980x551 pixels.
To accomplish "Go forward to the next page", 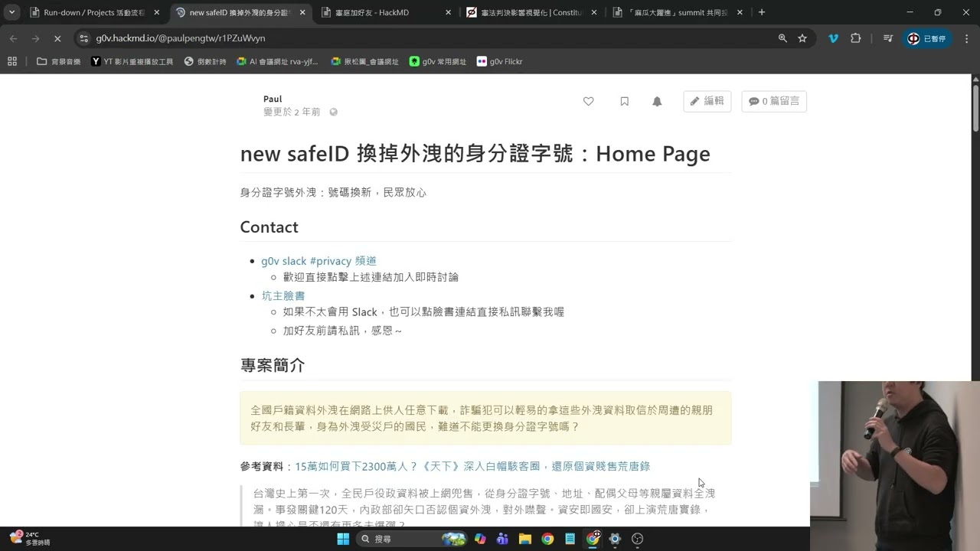I will [x=35, y=38].
